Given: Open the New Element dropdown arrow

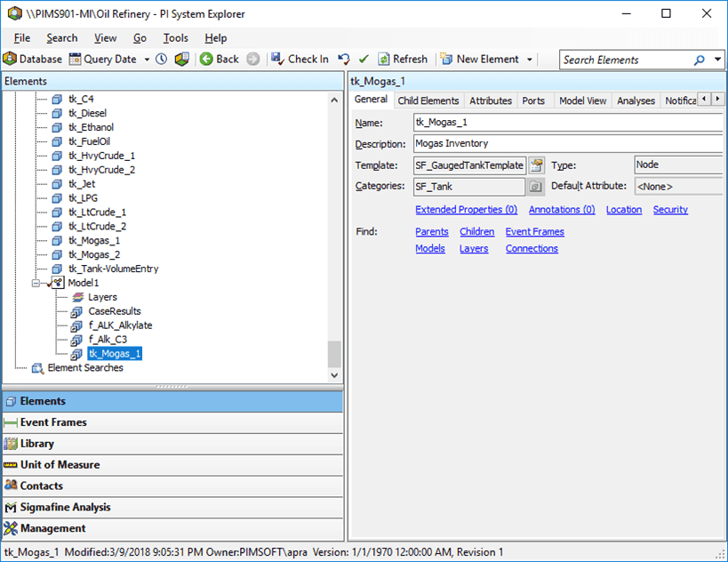Looking at the screenshot, I should 531,60.
